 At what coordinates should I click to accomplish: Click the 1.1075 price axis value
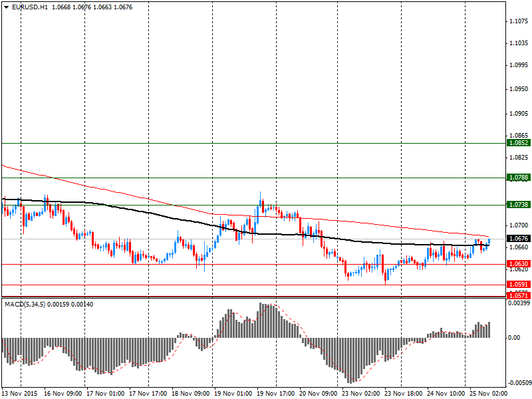519,21
